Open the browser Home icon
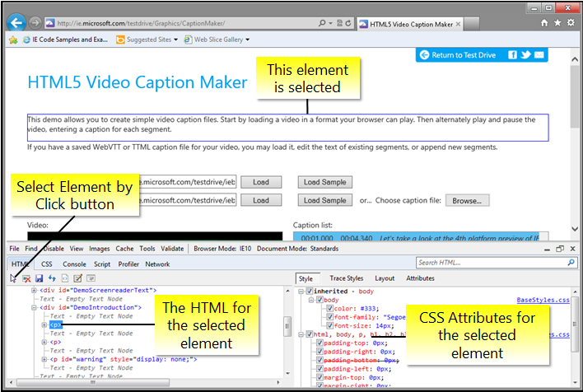Image resolution: width=583 pixels, height=392 pixels. click(544, 23)
